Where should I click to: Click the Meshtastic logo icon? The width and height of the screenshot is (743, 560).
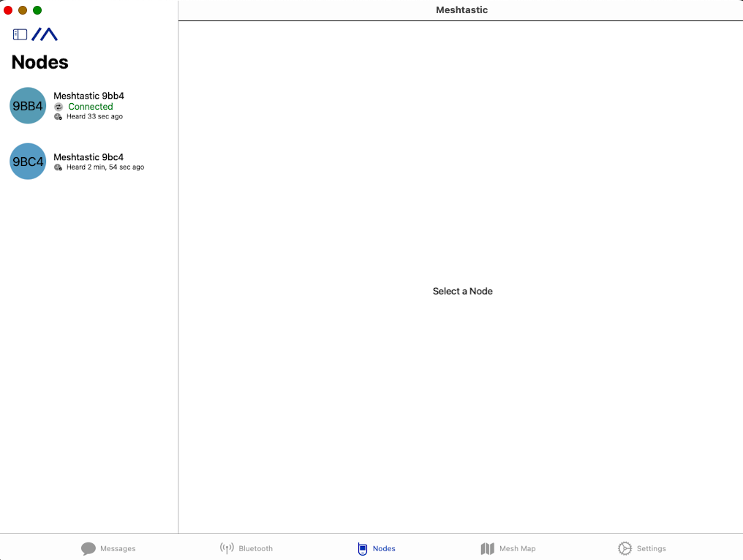coord(45,34)
